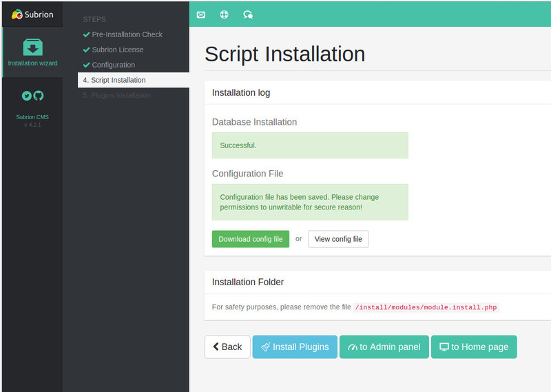The image size is (551, 392).
Task: Click the Subrion logo
Action: [32, 14]
